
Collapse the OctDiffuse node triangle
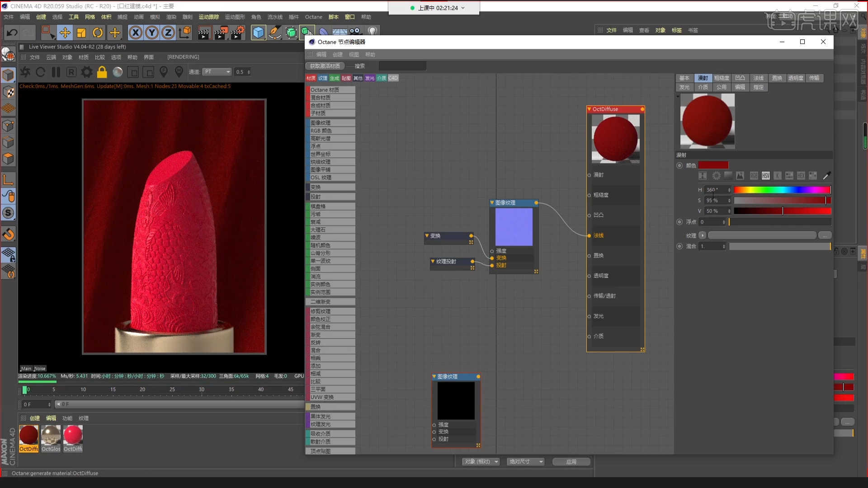click(589, 109)
